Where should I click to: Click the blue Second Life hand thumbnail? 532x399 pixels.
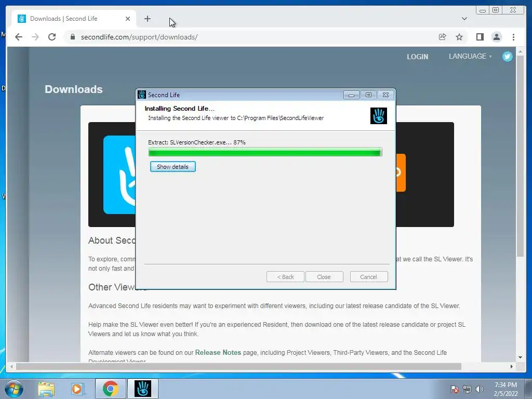(119, 175)
